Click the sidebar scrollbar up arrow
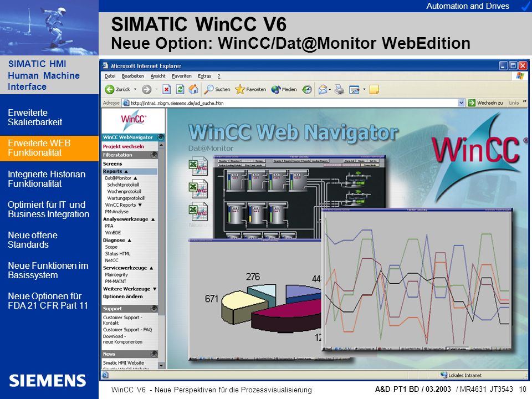 point(161,145)
